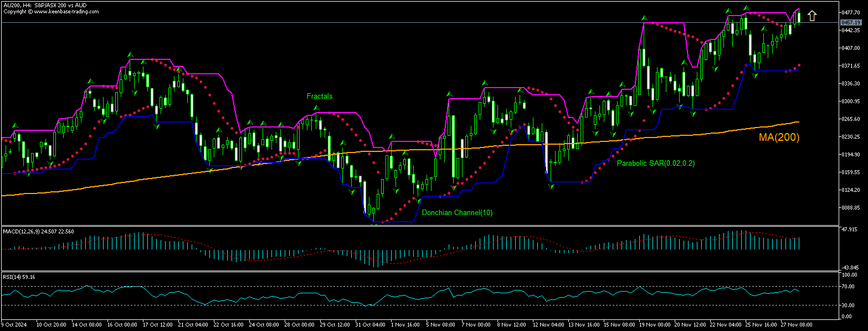
Task: Click the Fractals indicator label
Action: [x=320, y=96]
